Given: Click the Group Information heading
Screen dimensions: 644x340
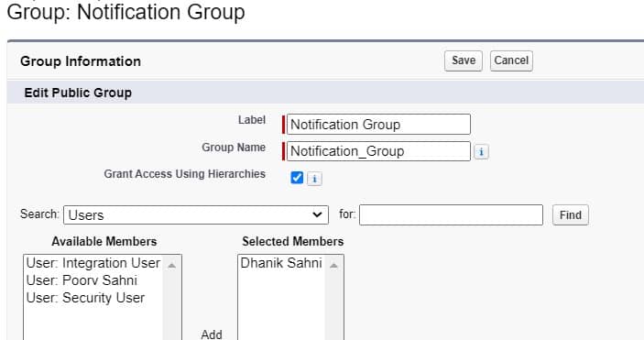Looking at the screenshot, I should coord(81,61).
